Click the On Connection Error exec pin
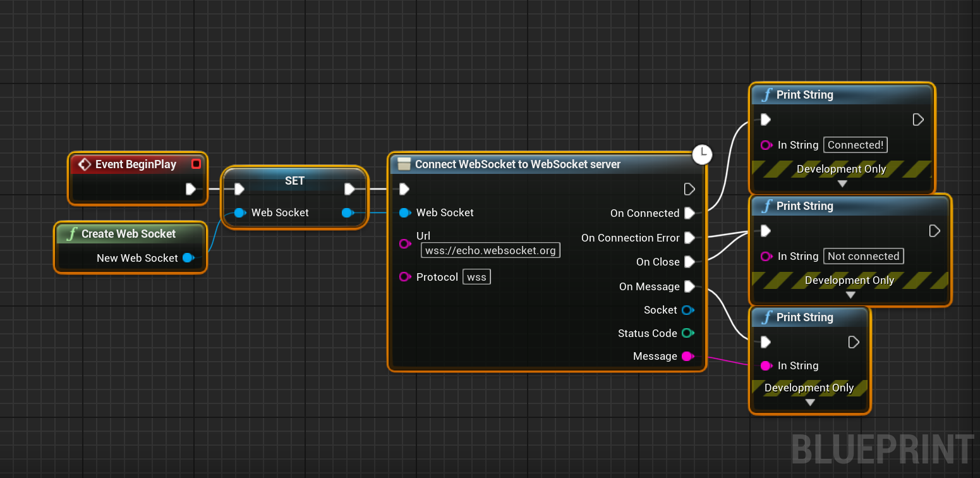Screen dimensions: 980x478 [689, 238]
